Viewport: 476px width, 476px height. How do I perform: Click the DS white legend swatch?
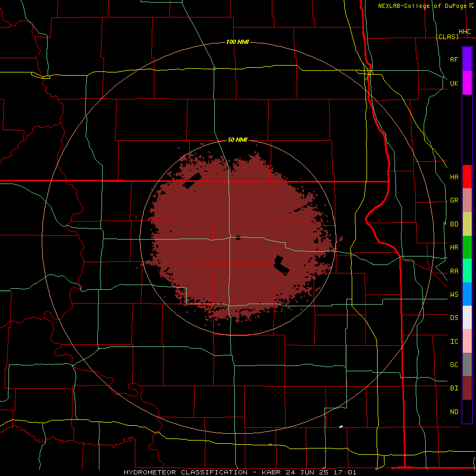467,317
